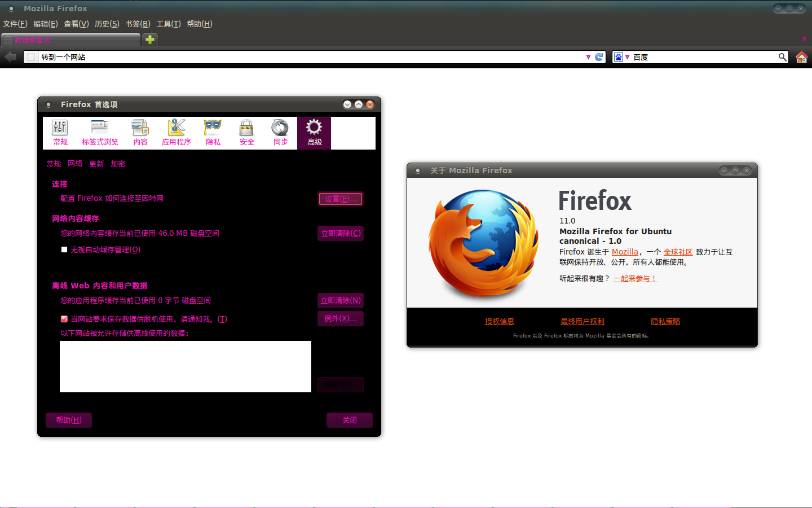Open the 授权信息 link
This screenshot has width=812, height=508.
[x=500, y=321]
